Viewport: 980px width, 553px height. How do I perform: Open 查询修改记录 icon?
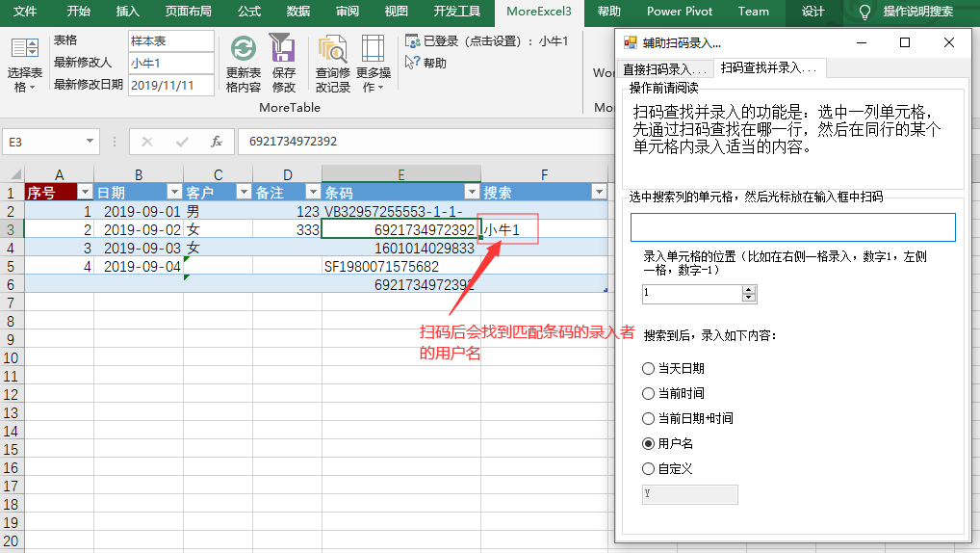click(333, 49)
